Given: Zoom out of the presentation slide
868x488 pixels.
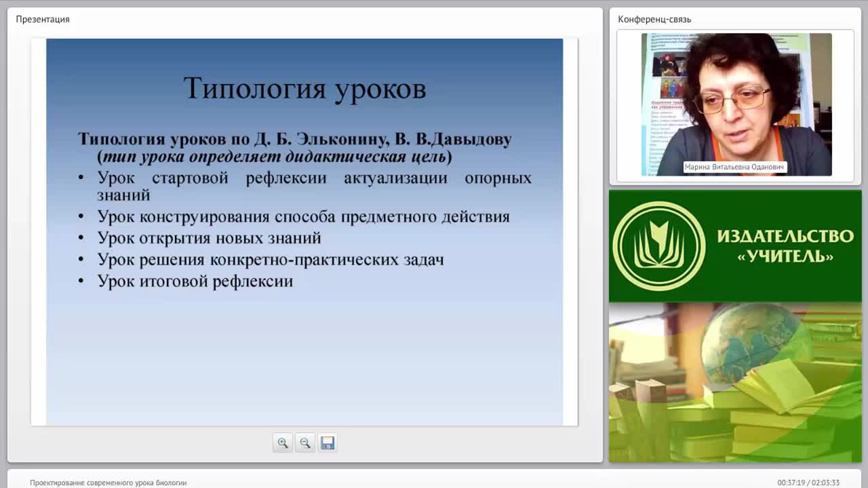Looking at the screenshot, I should click(305, 443).
